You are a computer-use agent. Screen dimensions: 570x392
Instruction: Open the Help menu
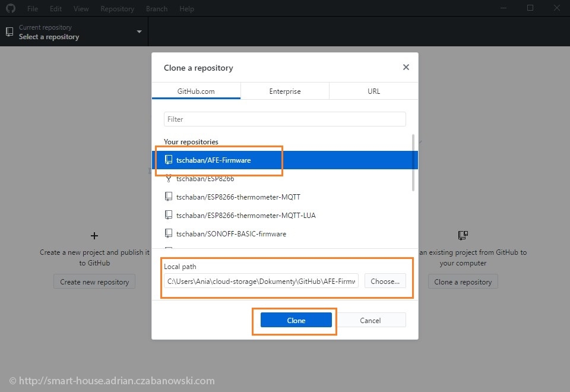[x=186, y=9]
